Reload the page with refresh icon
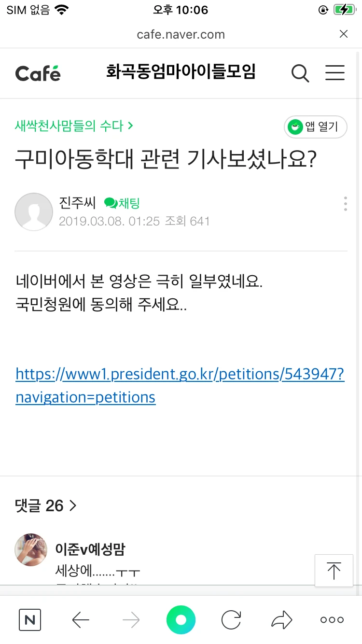Screen dimensions: 362x644 231,620
